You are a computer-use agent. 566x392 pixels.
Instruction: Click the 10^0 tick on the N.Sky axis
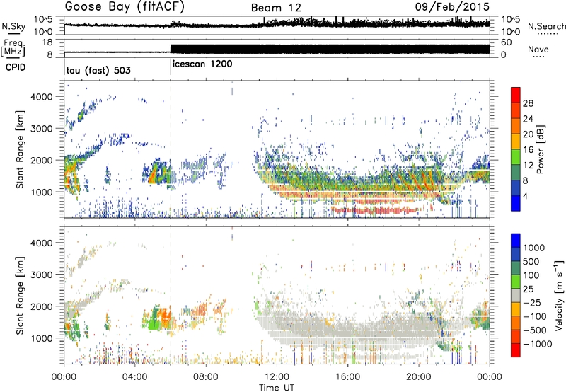43,32
